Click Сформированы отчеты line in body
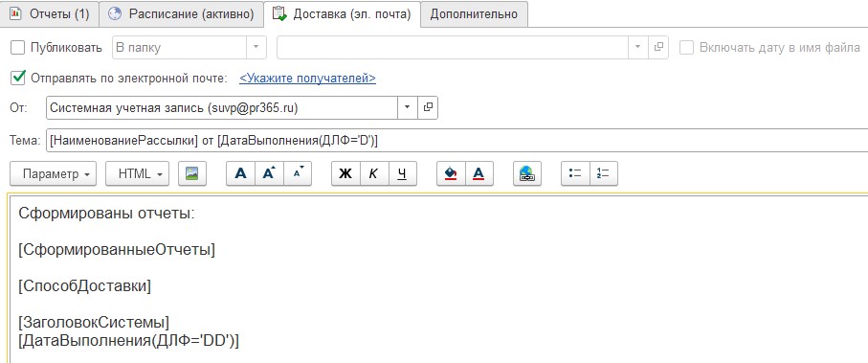 (x=107, y=214)
